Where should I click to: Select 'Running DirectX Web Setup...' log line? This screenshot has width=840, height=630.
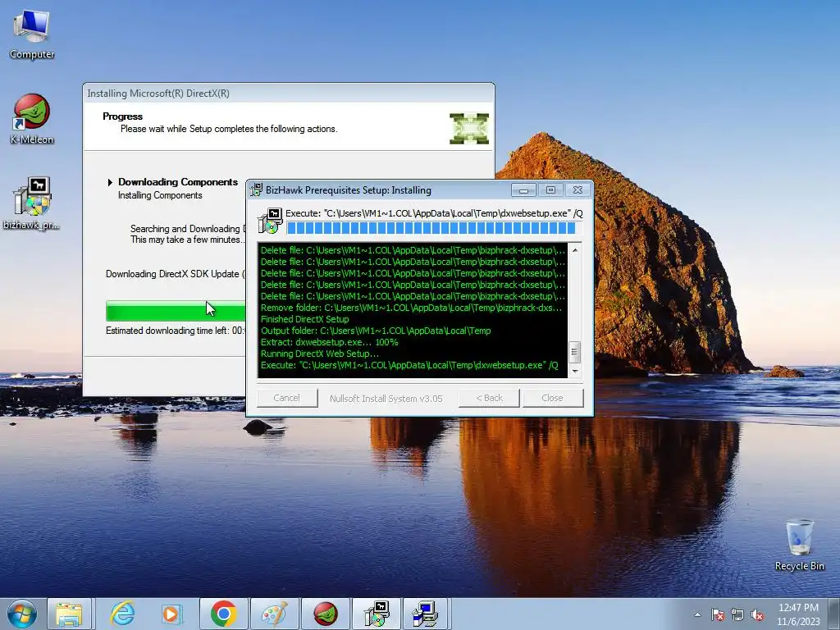[320, 354]
